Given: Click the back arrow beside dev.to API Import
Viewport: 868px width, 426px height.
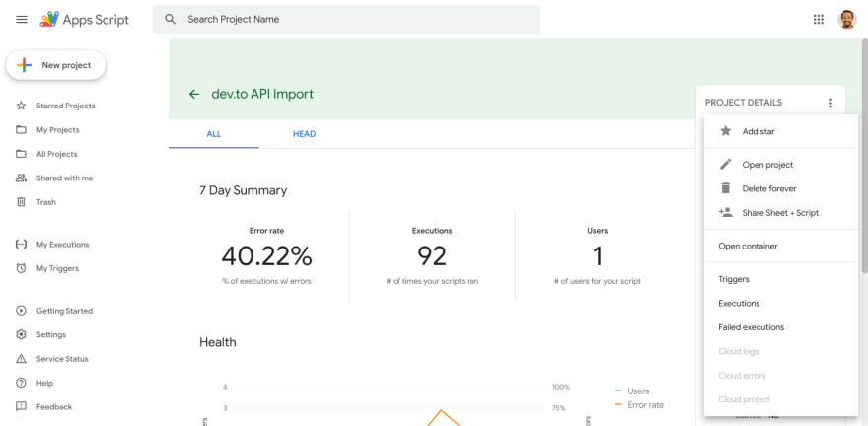Looking at the screenshot, I should click(x=193, y=94).
